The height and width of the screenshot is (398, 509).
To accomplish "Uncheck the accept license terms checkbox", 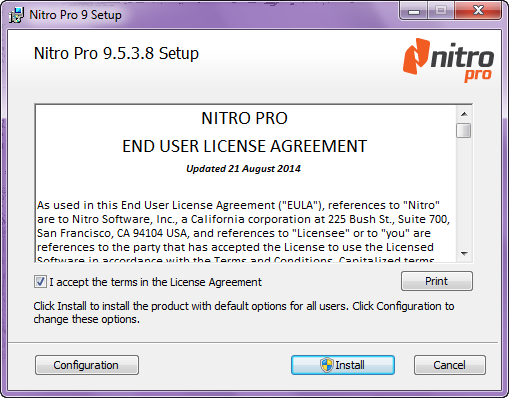I will (x=40, y=282).
